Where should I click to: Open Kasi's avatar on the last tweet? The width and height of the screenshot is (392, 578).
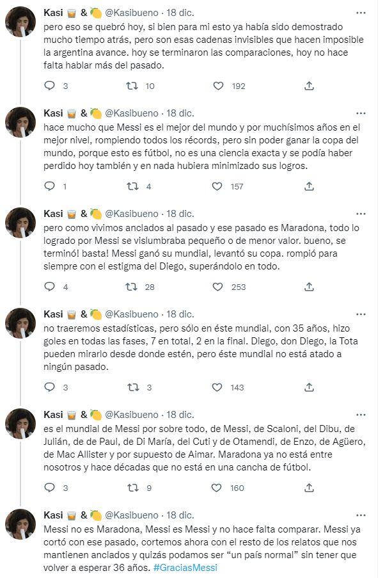pos(20,524)
